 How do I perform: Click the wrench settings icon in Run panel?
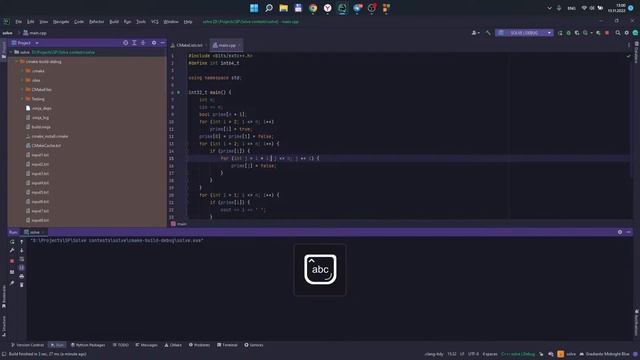(12, 250)
